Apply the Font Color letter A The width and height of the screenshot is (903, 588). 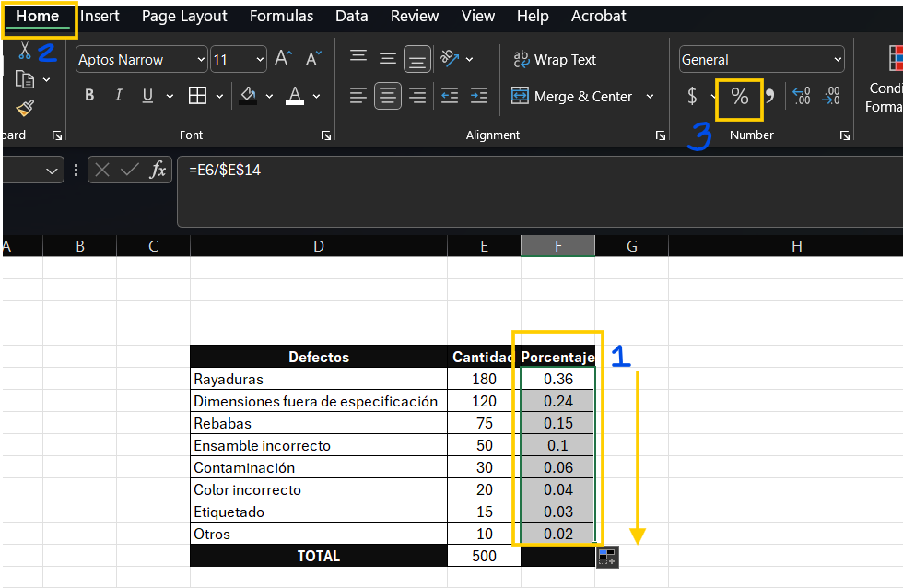click(x=295, y=96)
